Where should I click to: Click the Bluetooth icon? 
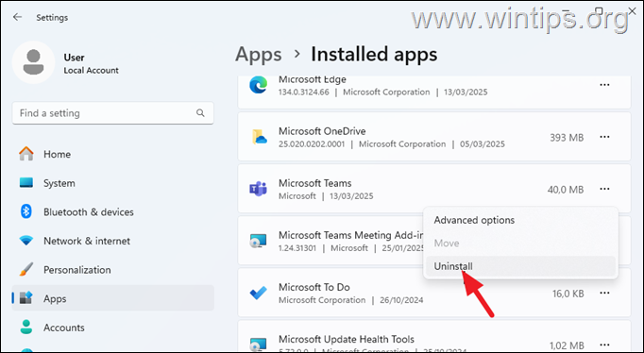26,211
